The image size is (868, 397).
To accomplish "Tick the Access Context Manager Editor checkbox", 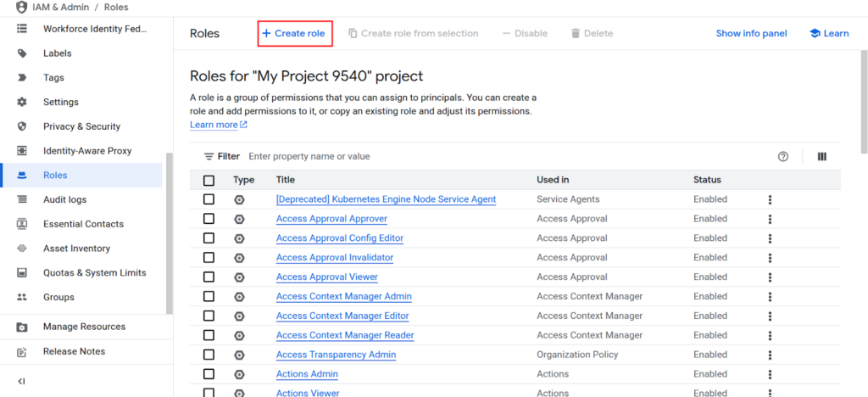I will 209,316.
